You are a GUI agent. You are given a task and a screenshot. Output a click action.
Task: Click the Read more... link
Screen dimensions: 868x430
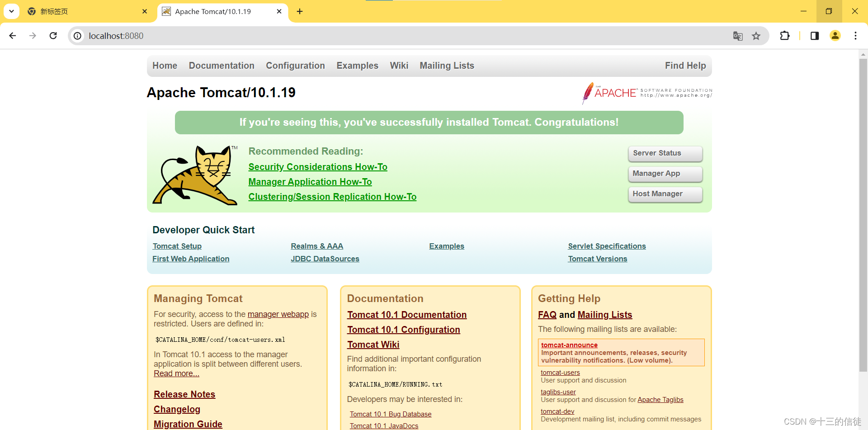coord(176,373)
